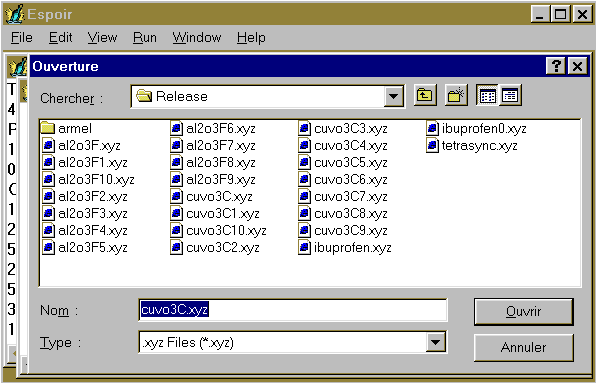Click the Ouvrir button

524,312
